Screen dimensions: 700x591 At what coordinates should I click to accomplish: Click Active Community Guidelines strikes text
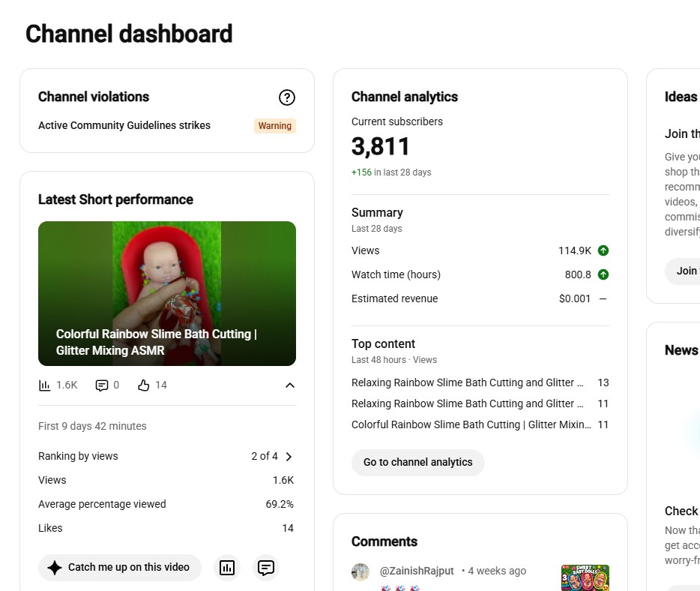(124, 125)
